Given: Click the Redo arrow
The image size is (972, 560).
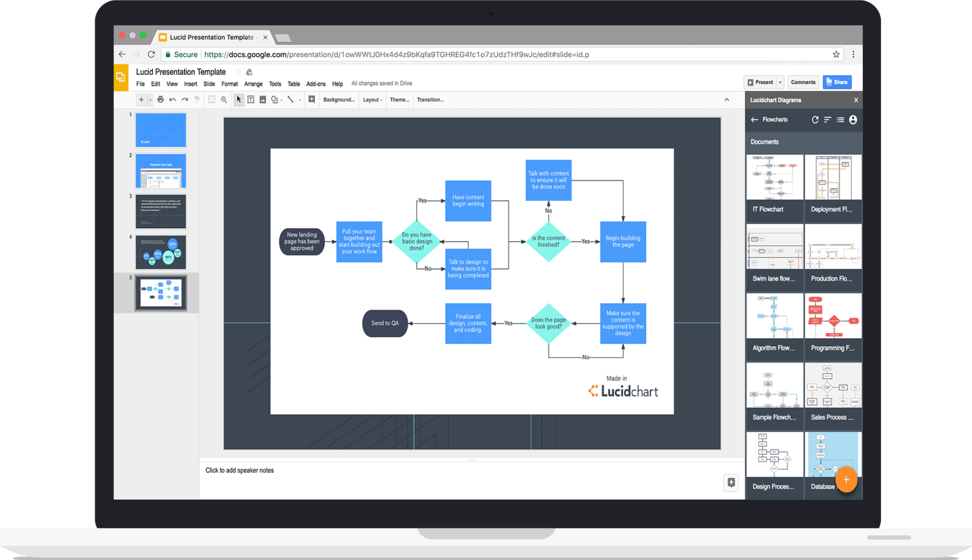Looking at the screenshot, I should pyautogui.click(x=185, y=100).
